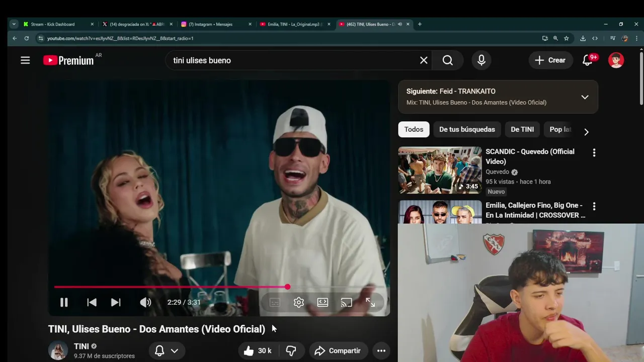Open Chrome downloads icon
The height and width of the screenshot is (362, 644).
[583, 38]
